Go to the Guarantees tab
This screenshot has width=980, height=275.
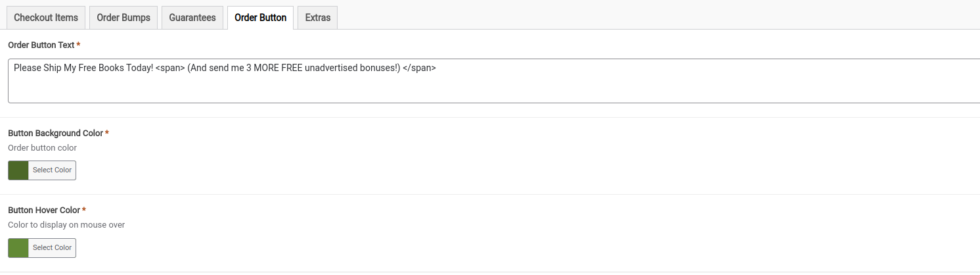(192, 18)
